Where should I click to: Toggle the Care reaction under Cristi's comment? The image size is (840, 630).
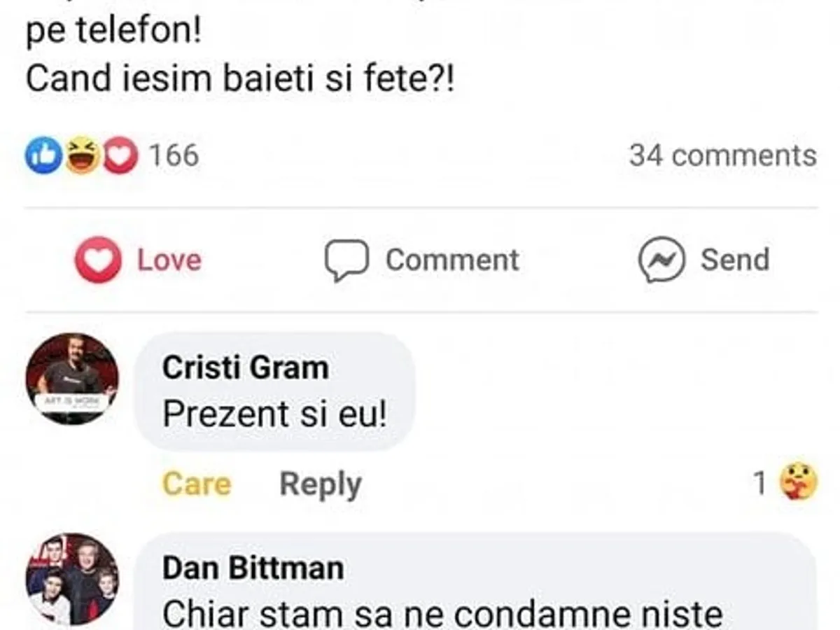(196, 484)
